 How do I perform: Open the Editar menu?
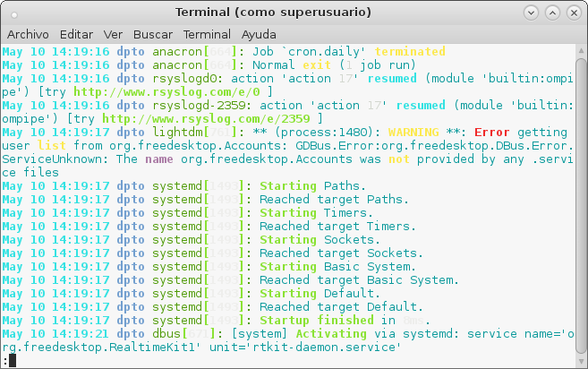76,35
